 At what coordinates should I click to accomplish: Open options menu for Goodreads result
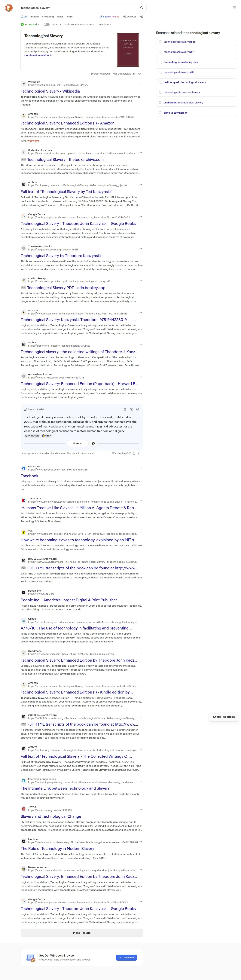(140, 653)
